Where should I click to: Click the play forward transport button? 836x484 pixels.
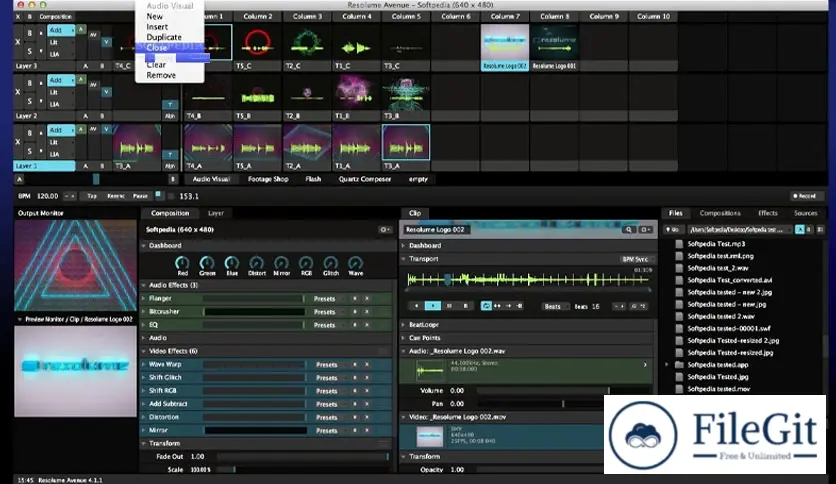pos(432,306)
